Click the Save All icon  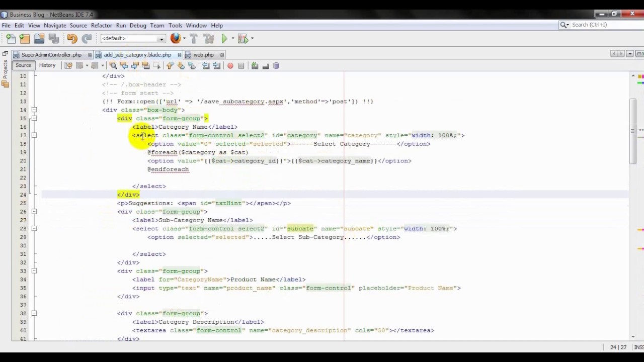(x=53, y=39)
